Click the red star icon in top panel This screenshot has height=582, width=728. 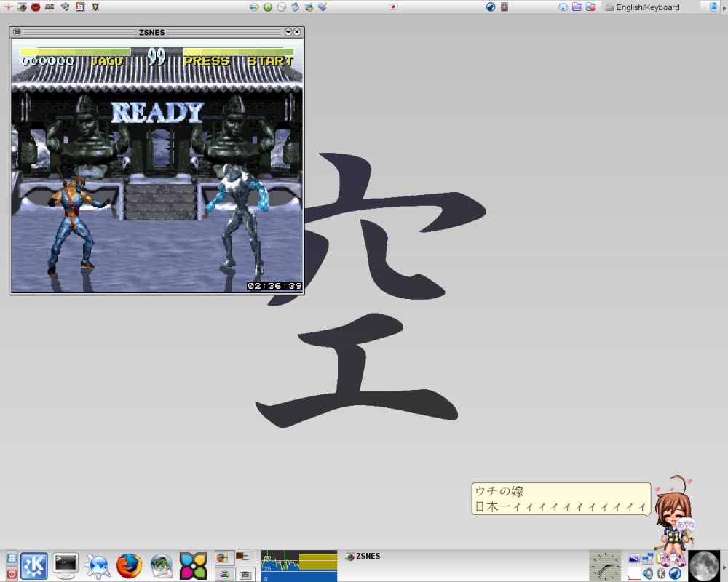point(8,7)
